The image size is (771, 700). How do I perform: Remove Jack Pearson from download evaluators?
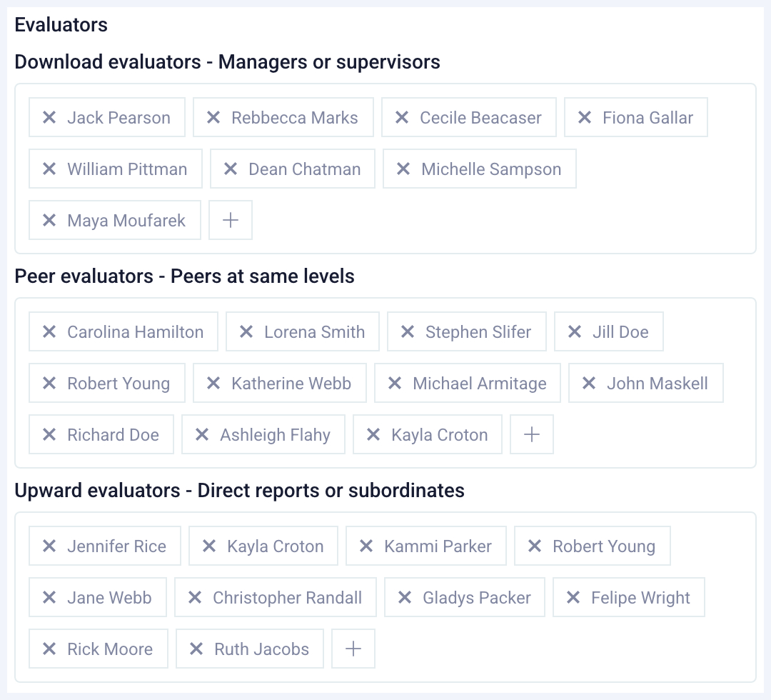click(x=49, y=117)
